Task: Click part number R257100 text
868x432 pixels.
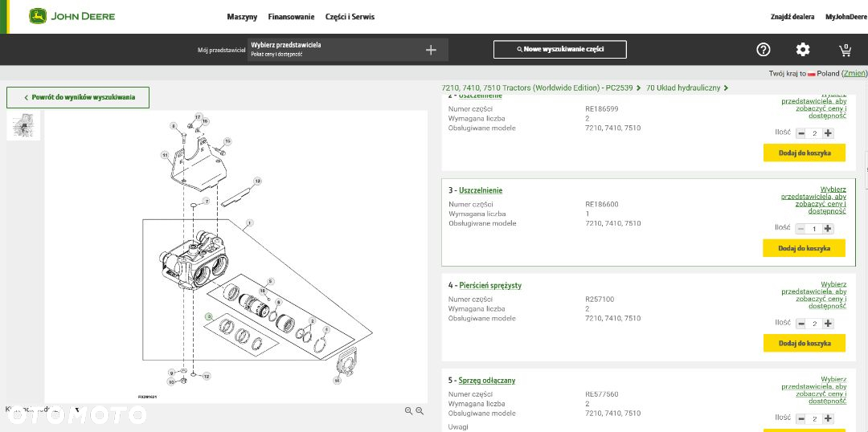Action: click(600, 300)
